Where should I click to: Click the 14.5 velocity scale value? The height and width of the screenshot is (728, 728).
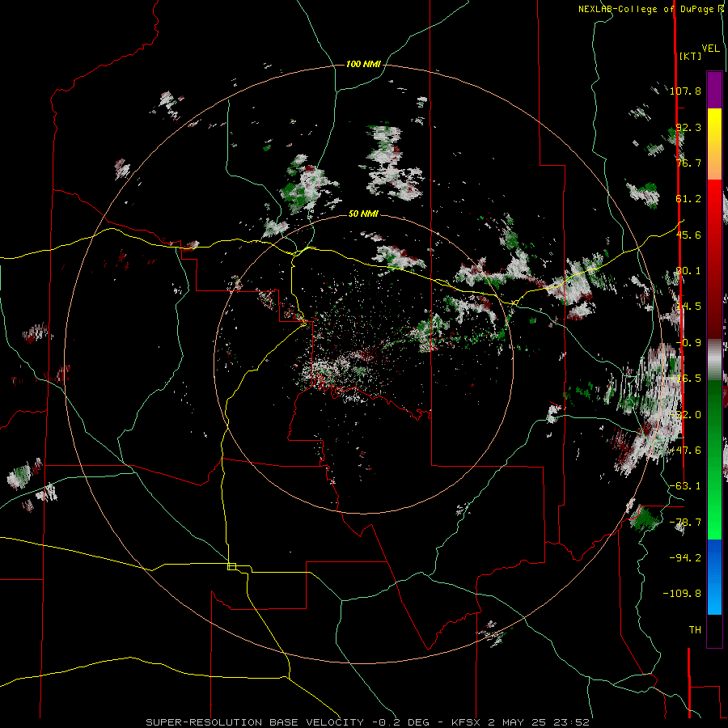[688, 307]
